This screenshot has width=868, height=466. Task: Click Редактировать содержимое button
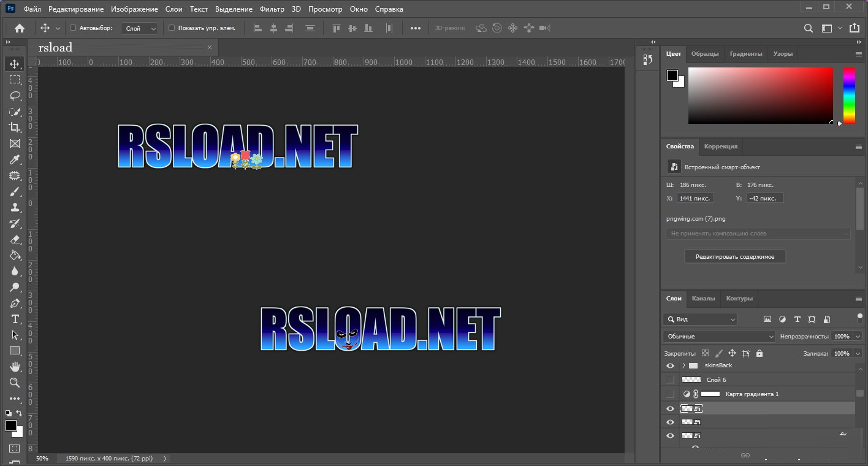point(735,257)
